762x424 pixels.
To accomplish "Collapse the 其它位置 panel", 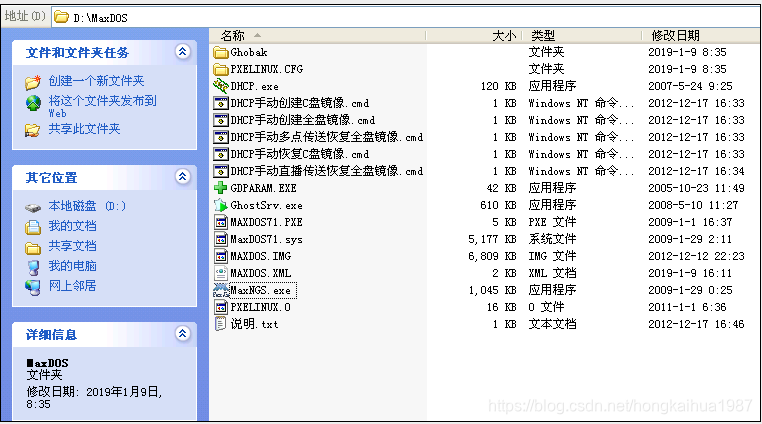I will [x=183, y=177].
